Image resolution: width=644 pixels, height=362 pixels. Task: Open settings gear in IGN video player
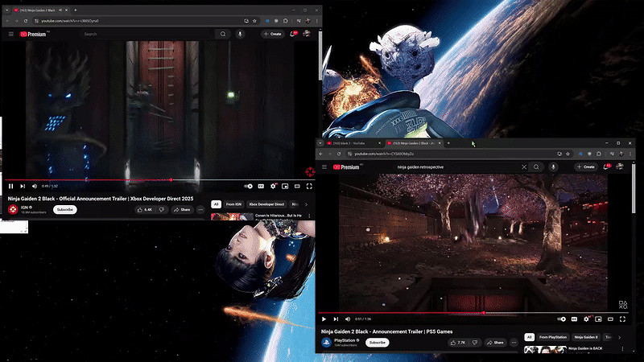(x=274, y=186)
